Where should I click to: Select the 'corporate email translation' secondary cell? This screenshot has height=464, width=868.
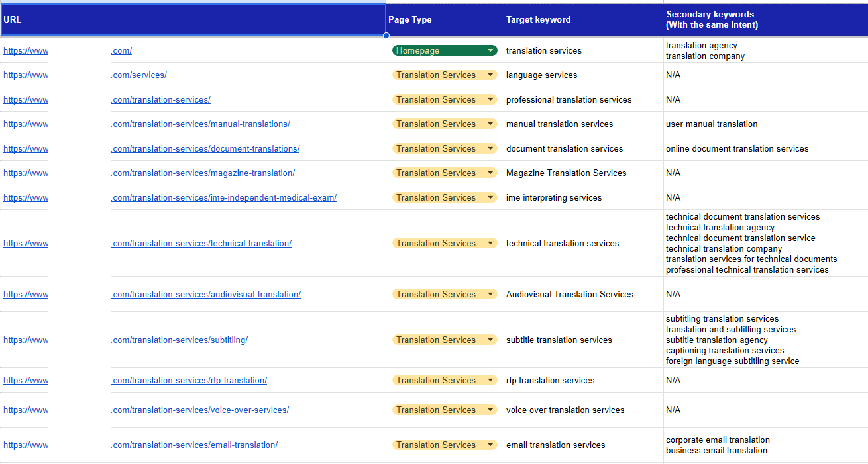(766, 445)
